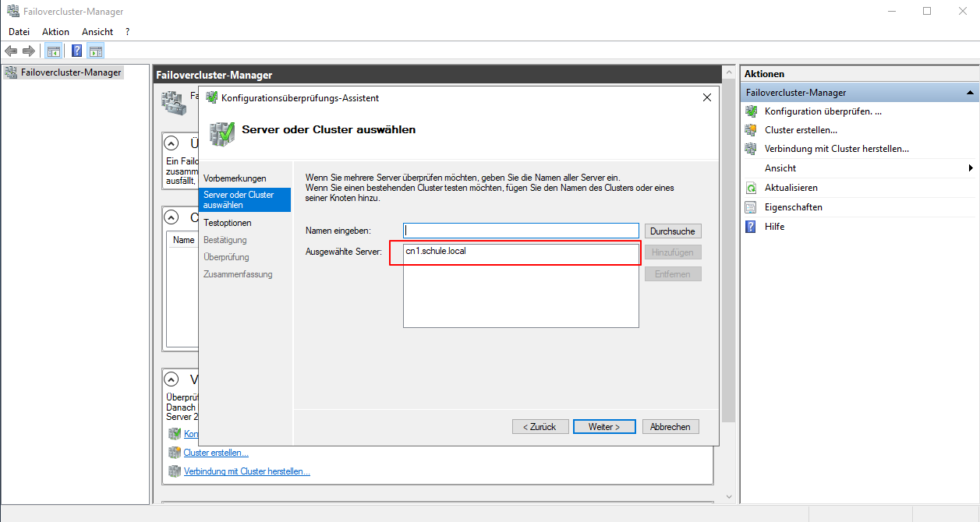Open help via the question mark toolbar icon
This screenshot has width=980, height=522.
pos(76,51)
